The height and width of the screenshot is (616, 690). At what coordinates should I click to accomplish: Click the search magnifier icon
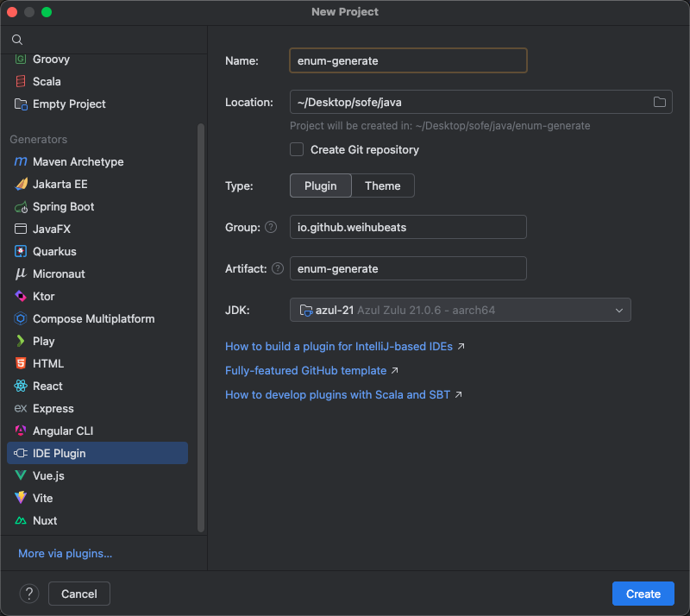click(x=17, y=40)
